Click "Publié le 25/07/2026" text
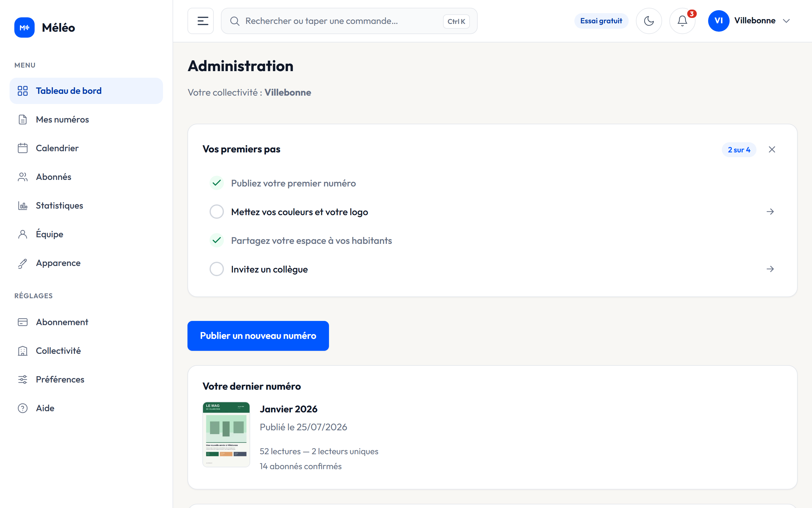The width and height of the screenshot is (812, 508). tap(303, 427)
